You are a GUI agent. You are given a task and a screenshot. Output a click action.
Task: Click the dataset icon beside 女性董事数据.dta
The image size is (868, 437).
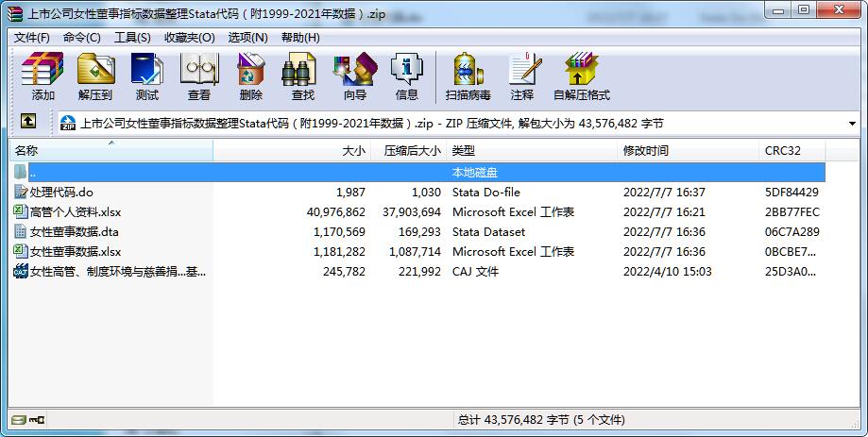click(21, 232)
